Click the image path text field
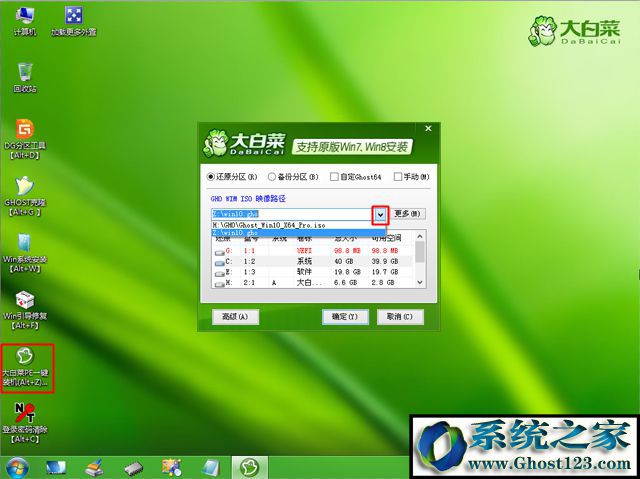640x479 pixels. point(291,214)
